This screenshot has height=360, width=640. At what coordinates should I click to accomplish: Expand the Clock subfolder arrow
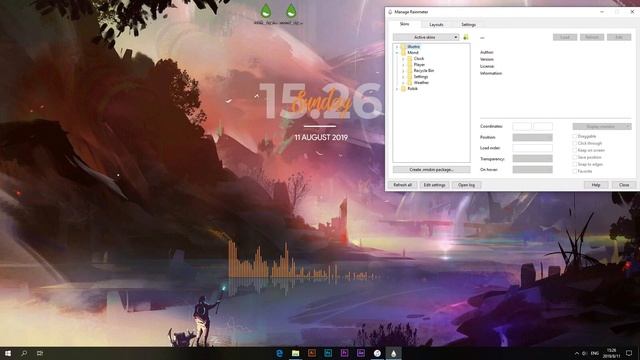point(403,58)
